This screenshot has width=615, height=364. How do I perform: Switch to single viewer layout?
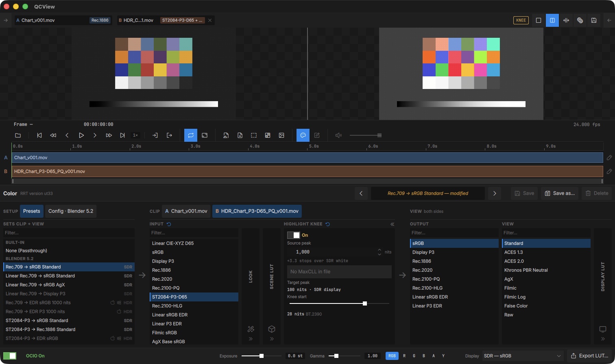tap(539, 20)
